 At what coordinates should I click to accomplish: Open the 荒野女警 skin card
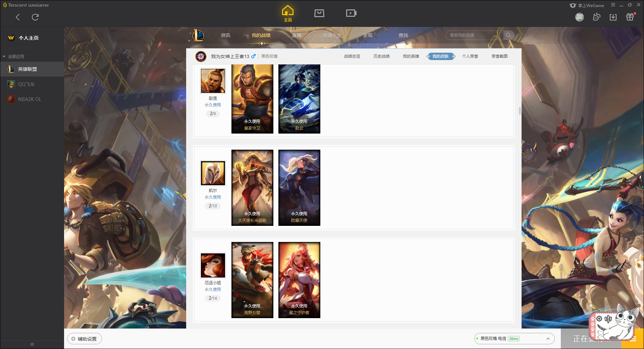tap(252, 280)
